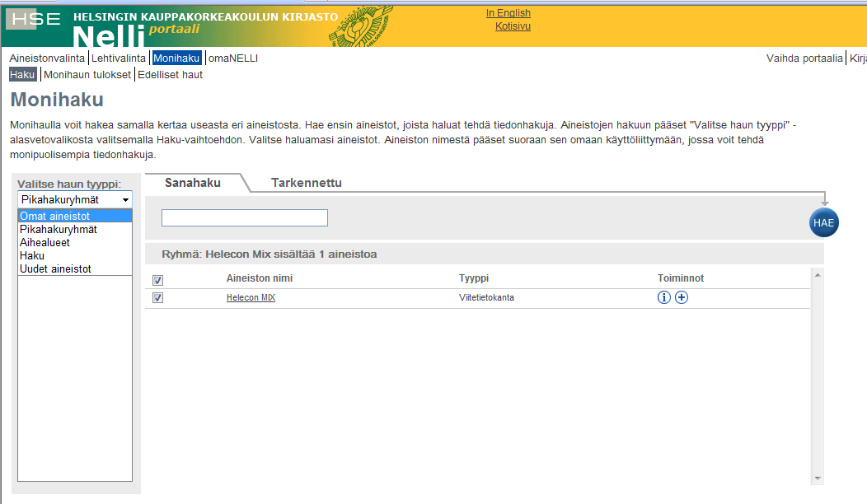This screenshot has height=504, width=867.
Task: Switch to the Tarkennettu tab
Action: 307,183
